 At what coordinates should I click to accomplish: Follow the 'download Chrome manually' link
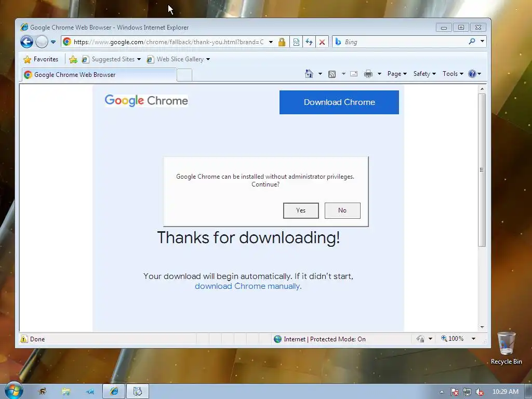(x=247, y=286)
